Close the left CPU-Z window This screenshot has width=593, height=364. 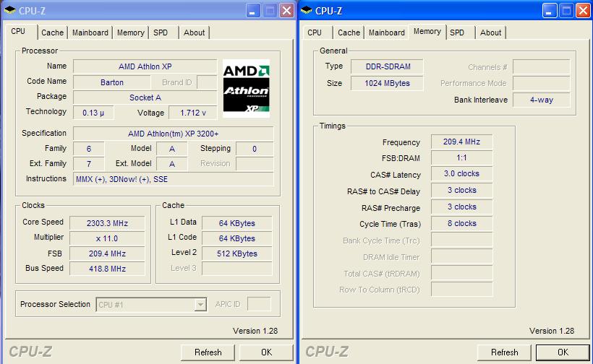tap(286, 11)
